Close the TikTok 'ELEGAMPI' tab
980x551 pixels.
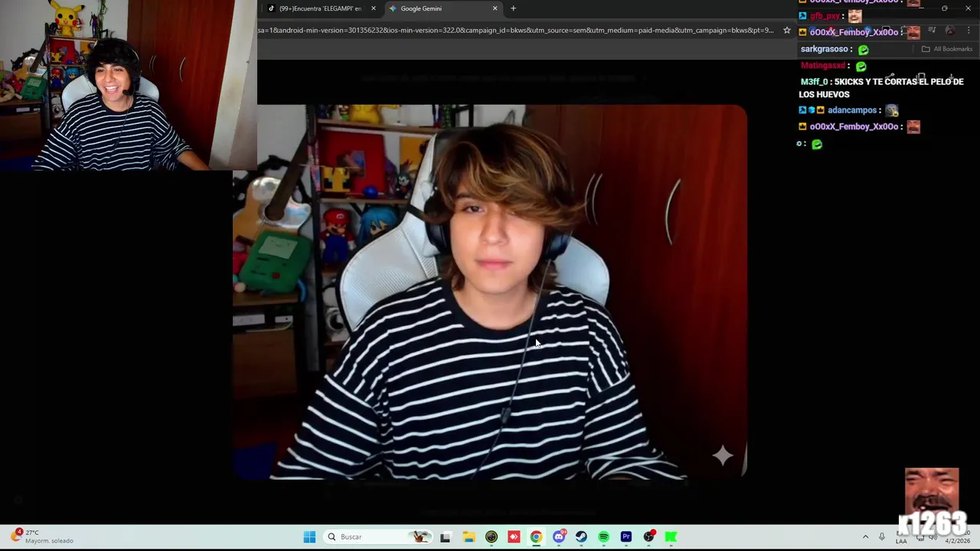(374, 8)
